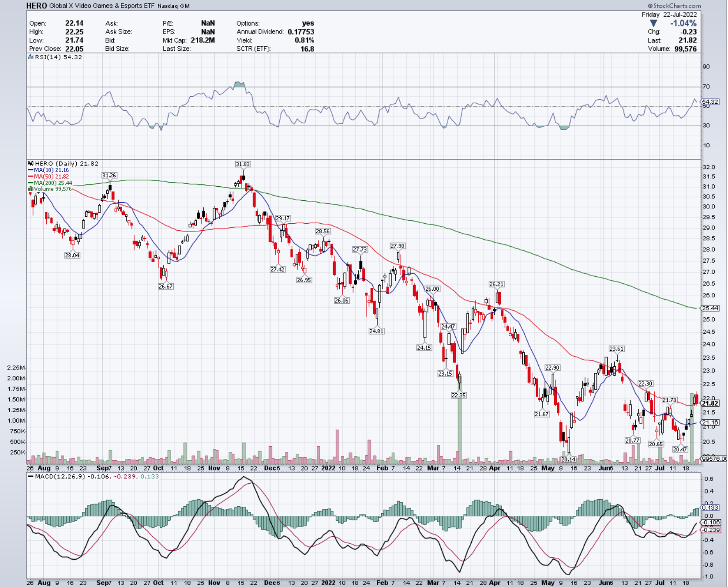Click the 20.47 July low label
This screenshot has height=587, width=728.
tap(680, 449)
